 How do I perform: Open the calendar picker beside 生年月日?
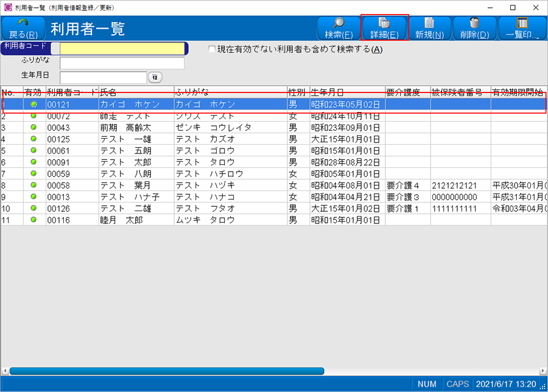155,77
